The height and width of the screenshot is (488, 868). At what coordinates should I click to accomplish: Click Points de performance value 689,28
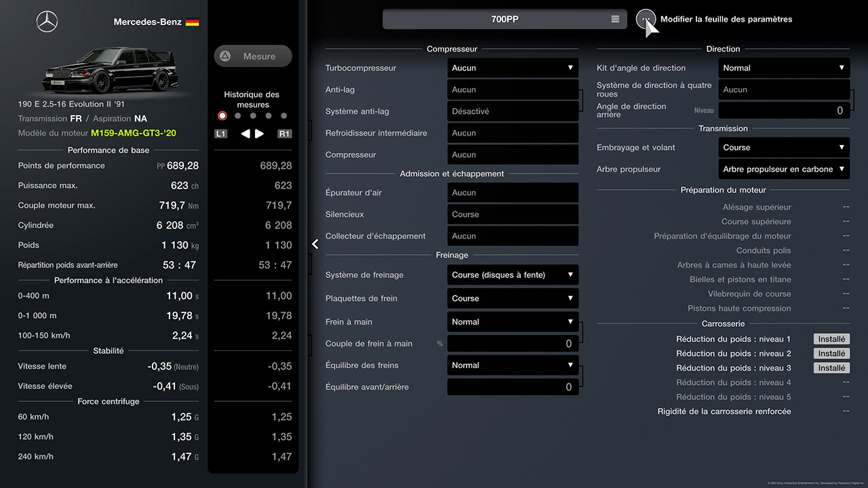point(182,165)
